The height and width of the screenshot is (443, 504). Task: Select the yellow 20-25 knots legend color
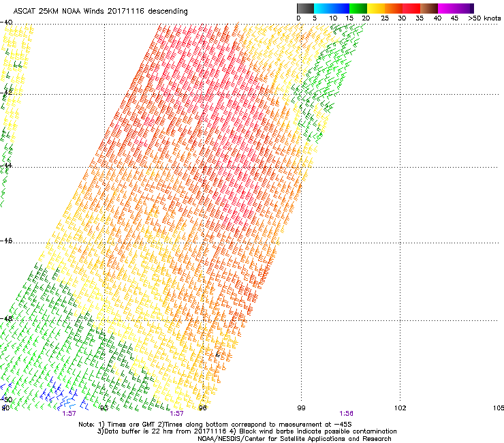[x=376, y=8]
